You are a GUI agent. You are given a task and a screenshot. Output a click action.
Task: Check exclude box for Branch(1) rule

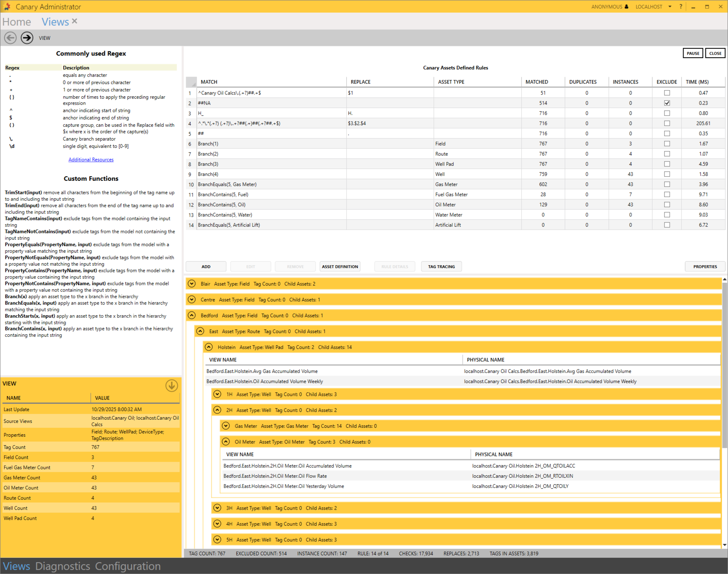(x=667, y=144)
